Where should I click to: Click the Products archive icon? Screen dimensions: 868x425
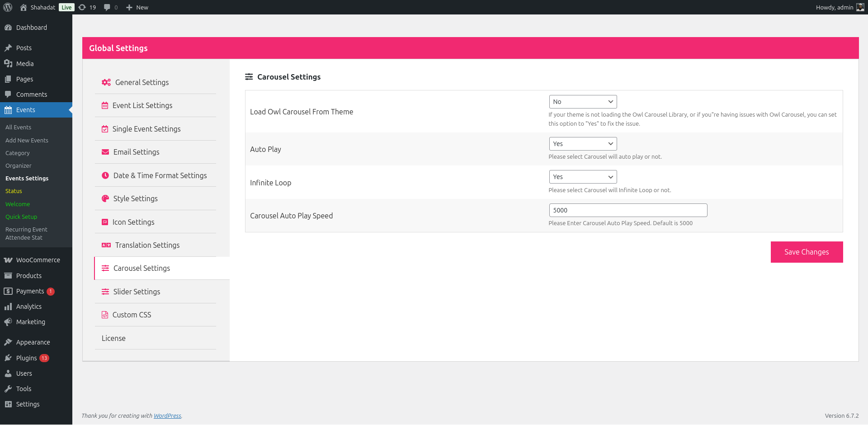[x=8, y=276]
